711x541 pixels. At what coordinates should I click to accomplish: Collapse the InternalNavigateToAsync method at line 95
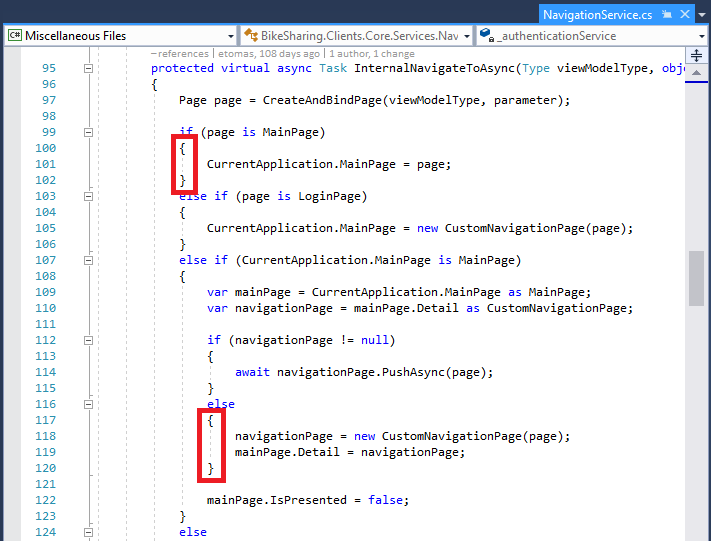pos(88,68)
